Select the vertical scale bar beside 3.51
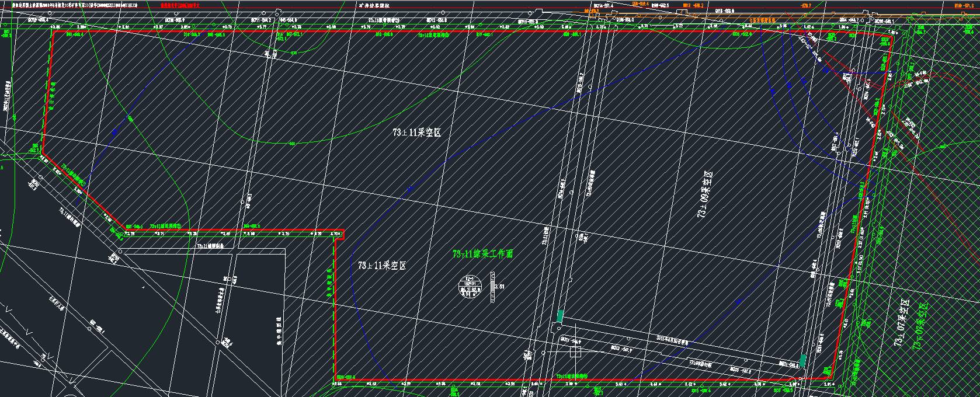 (493, 287)
